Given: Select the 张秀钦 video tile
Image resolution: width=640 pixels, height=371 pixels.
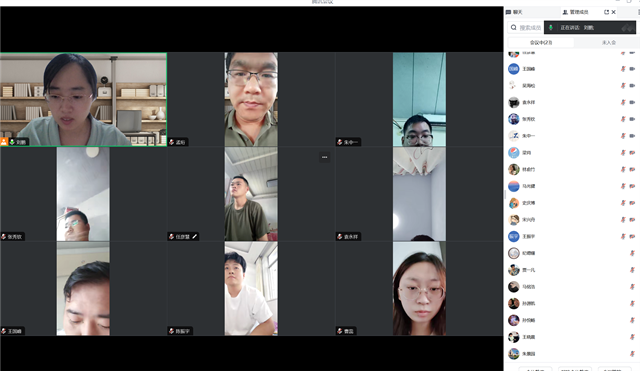Looking at the screenshot, I should [83, 194].
